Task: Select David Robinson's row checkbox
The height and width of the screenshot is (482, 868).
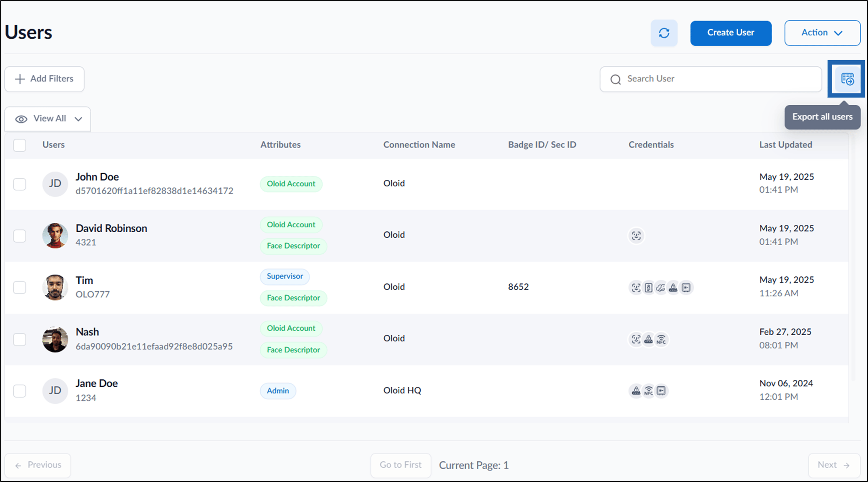Action: pyautogui.click(x=19, y=236)
